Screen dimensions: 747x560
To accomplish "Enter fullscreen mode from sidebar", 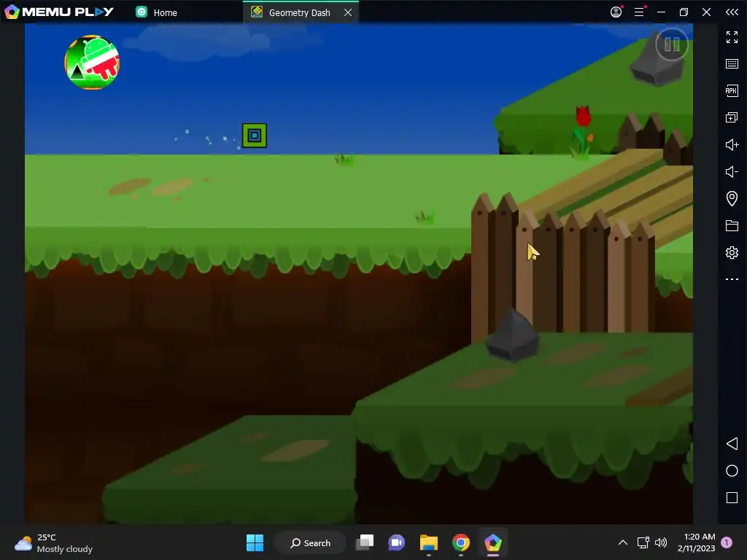I will click(x=732, y=36).
